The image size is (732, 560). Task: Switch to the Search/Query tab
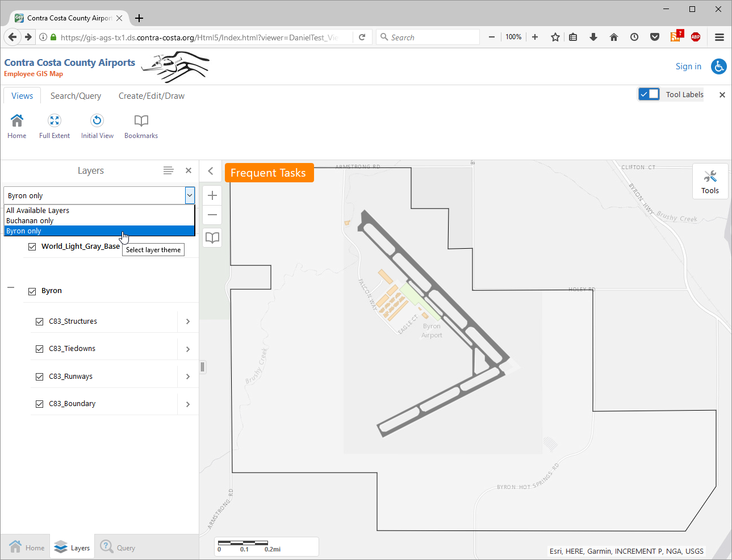click(x=76, y=96)
